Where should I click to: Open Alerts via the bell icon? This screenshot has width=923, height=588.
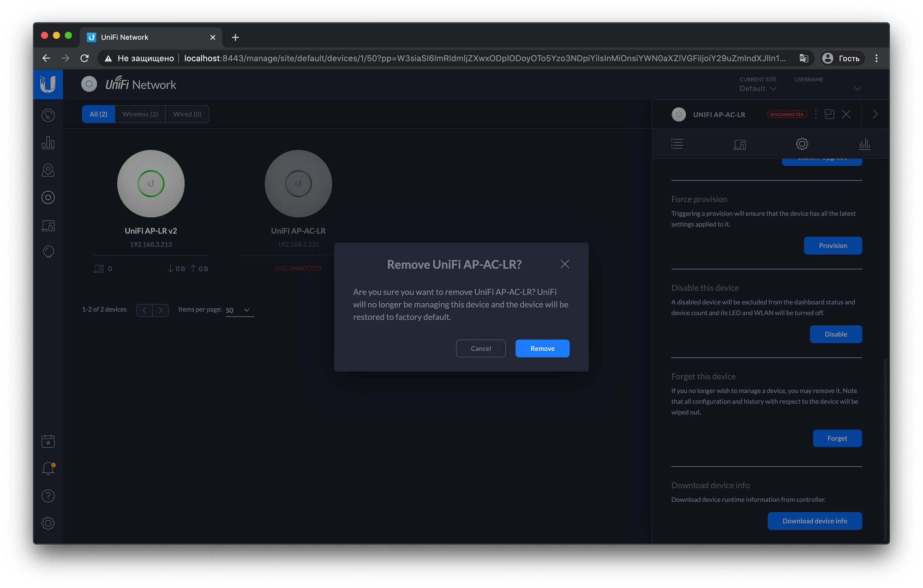tap(48, 468)
